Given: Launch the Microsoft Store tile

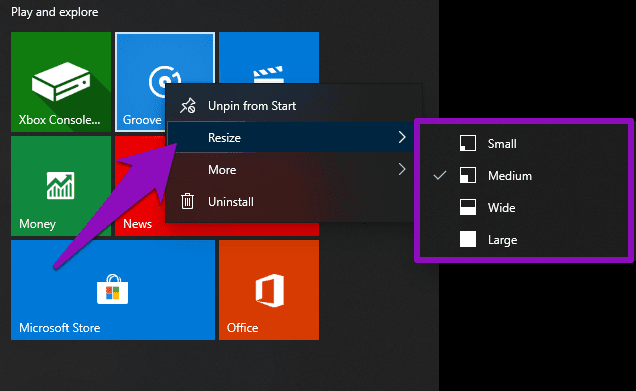Looking at the screenshot, I should click(x=113, y=290).
